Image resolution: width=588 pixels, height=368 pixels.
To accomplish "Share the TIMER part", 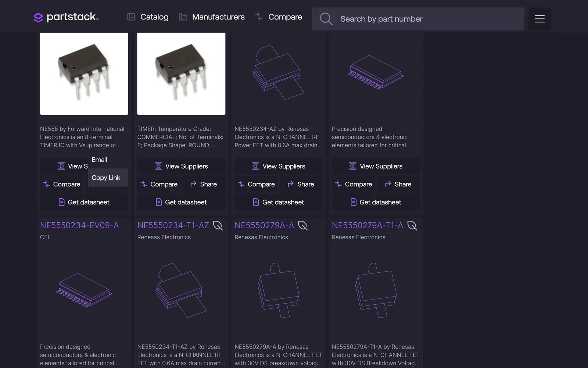I will (x=204, y=184).
